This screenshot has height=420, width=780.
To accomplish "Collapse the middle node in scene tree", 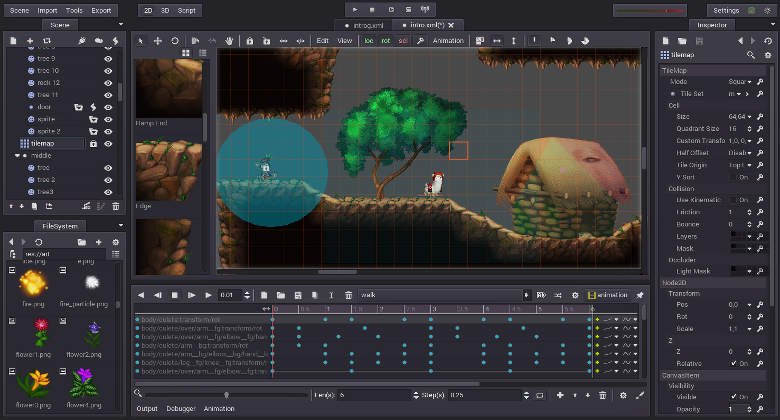I will [18, 156].
